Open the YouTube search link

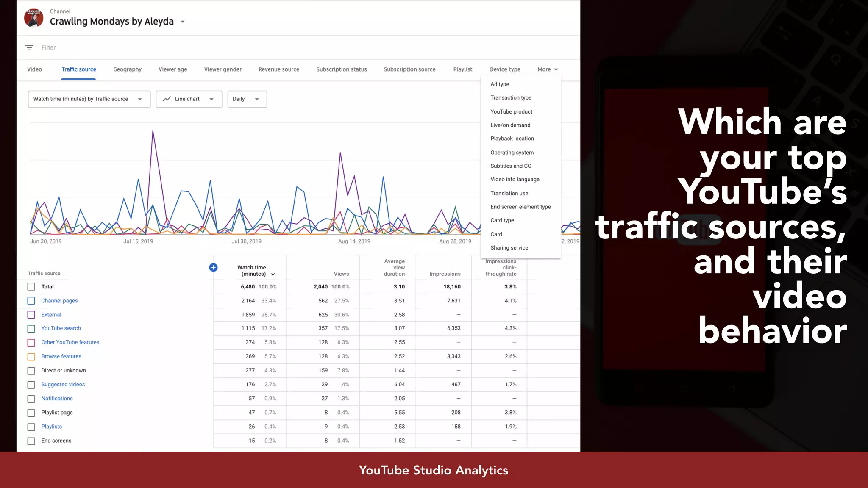coord(61,328)
